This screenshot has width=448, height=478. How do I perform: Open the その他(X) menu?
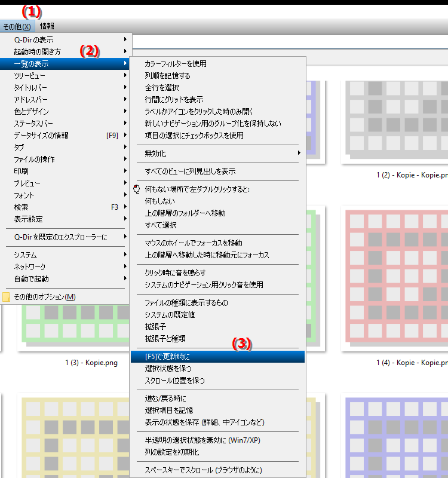pos(17,26)
